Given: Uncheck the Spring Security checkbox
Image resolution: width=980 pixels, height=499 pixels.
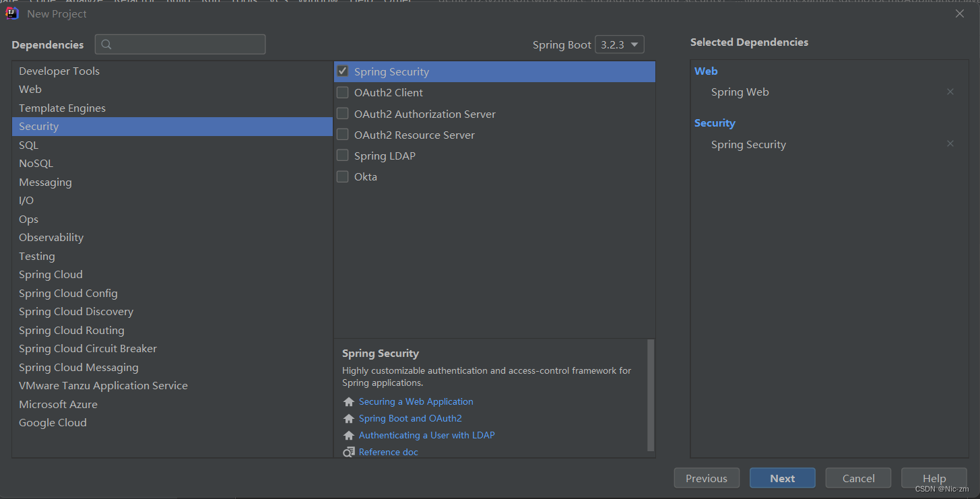Looking at the screenshot, I should [x=342, y=71].
